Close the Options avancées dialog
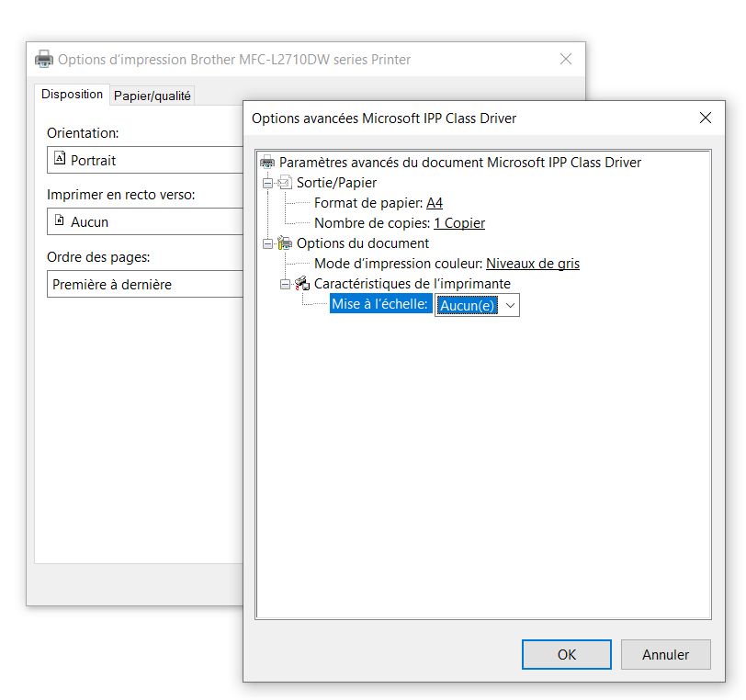 (706, 118)
